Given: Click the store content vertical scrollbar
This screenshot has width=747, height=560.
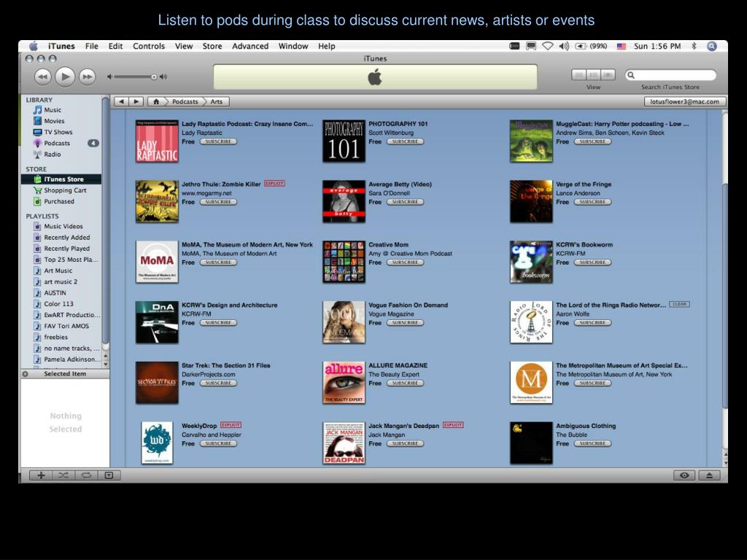Looking at the screenshot, I should (x=724, y=295).
